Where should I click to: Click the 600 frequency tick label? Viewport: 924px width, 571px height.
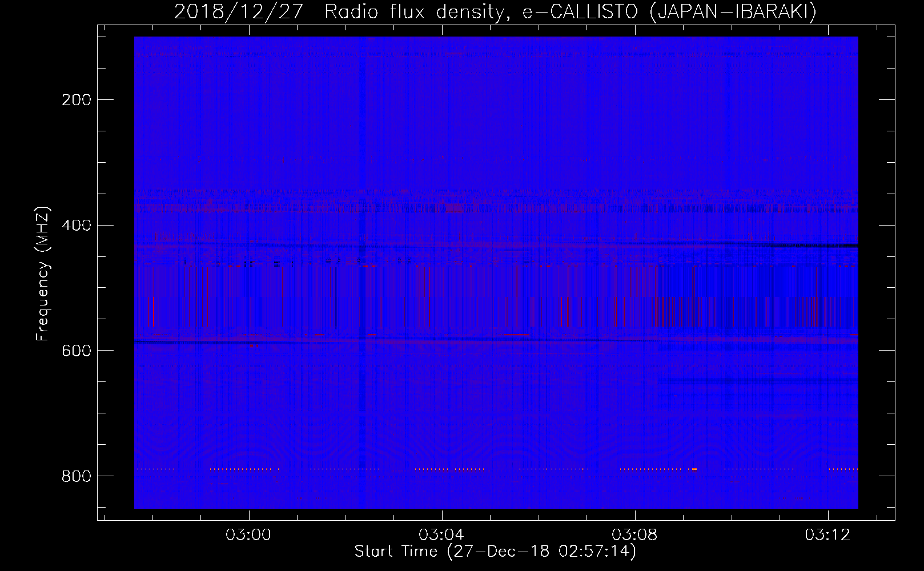(77, 351)
